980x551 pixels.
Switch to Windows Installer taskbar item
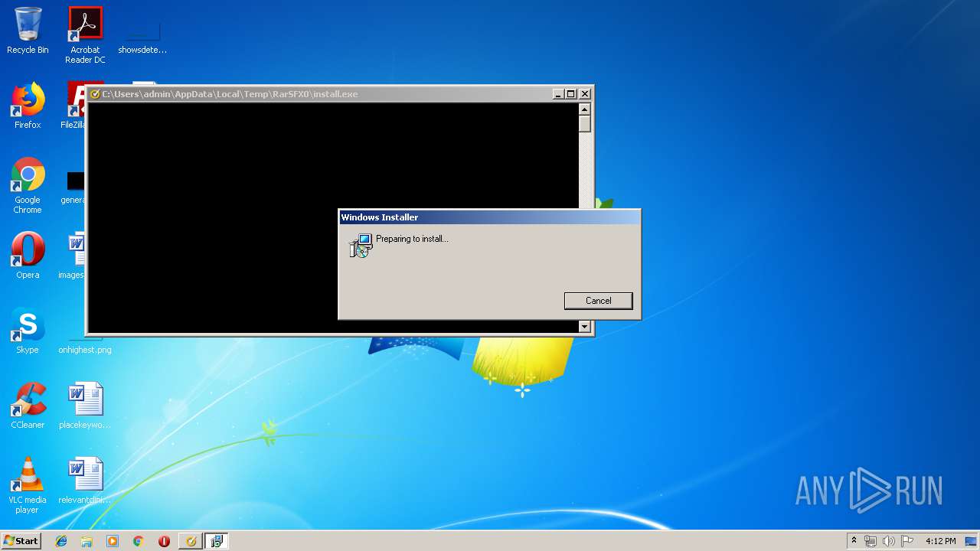(217, 541)
